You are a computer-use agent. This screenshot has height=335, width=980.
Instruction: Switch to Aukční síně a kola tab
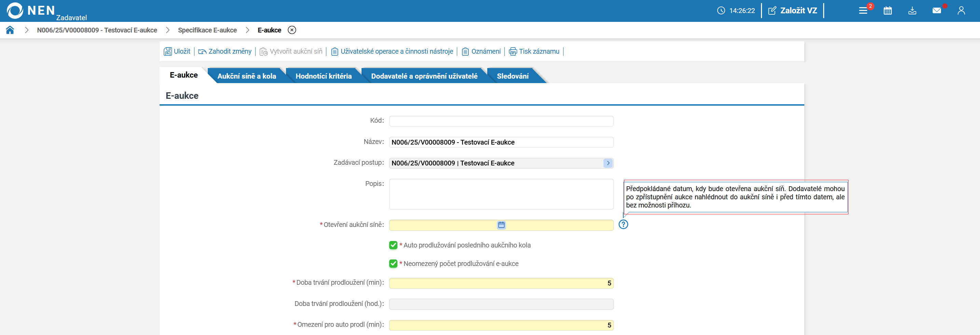click(x=246, y=76)
